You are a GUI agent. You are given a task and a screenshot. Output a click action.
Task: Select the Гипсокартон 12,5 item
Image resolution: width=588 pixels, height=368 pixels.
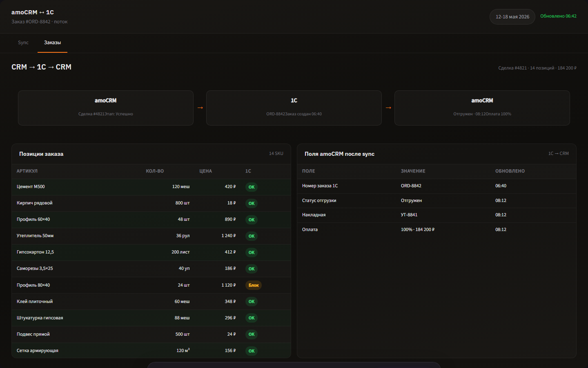(35, 252)
